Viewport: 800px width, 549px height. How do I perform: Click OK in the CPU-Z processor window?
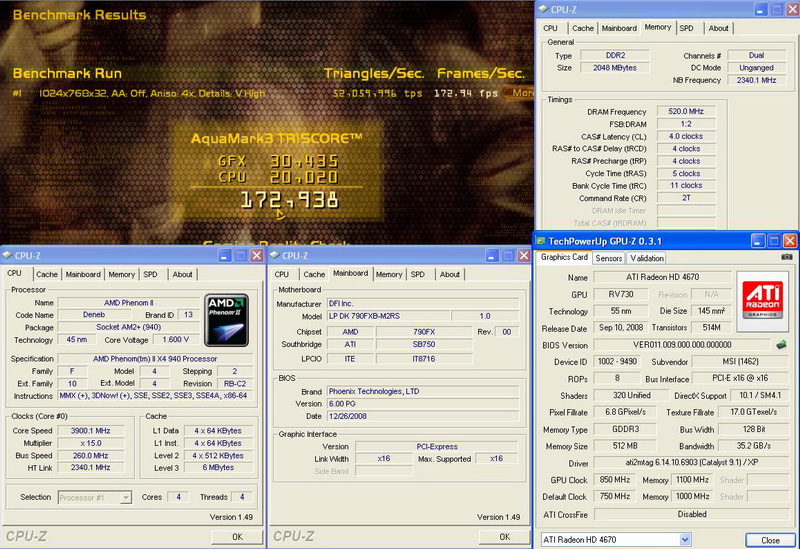point(237,537)
